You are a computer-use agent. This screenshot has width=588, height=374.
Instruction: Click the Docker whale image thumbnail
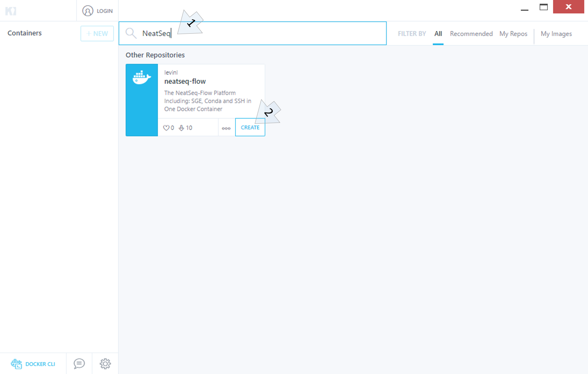click(x=142, y=100)
